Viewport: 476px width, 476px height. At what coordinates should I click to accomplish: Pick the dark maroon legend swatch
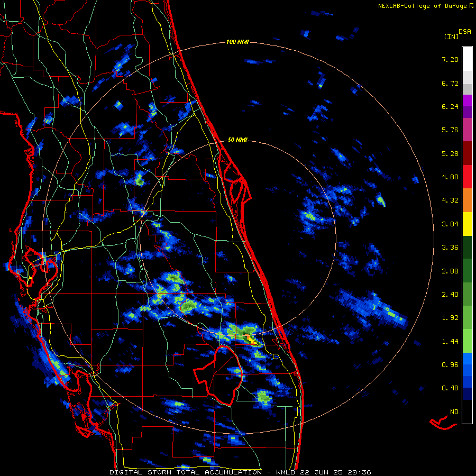point(467,153)
